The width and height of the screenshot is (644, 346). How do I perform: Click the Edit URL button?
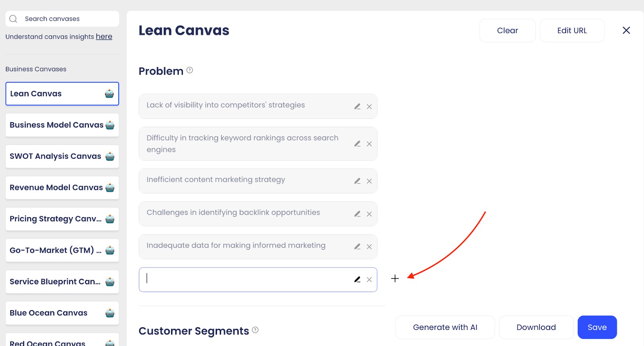(x=572, y=31)
